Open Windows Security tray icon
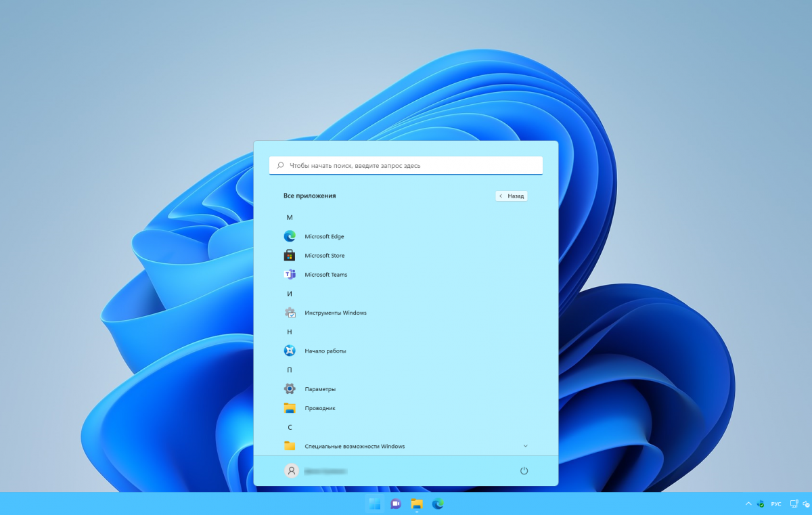Image resolution: width=812 pixels, height=515 pixels. point(761,504)
